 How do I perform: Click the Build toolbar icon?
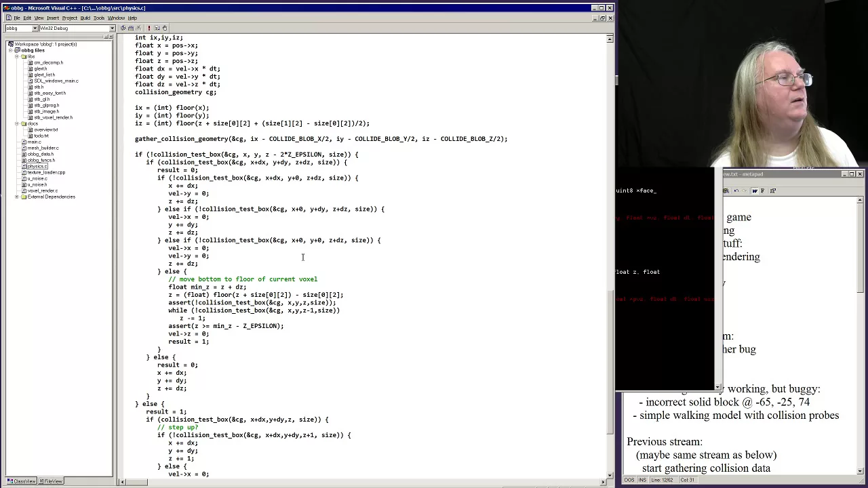pos(131,28)
